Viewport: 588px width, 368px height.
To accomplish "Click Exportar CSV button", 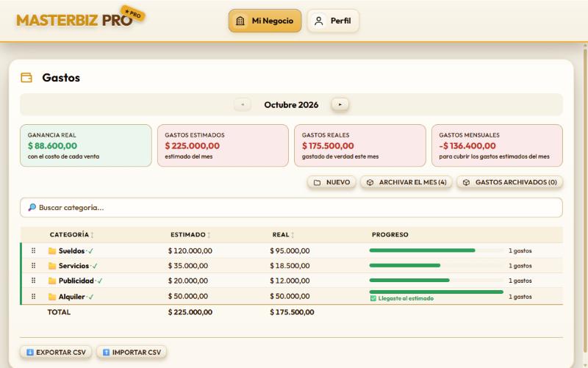I will point(56,353).
